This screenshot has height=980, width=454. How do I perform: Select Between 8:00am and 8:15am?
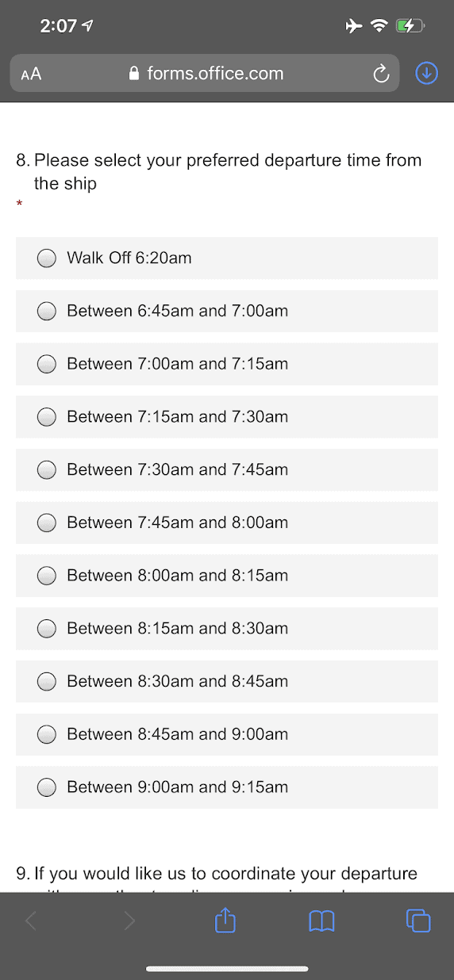[227, 576]
